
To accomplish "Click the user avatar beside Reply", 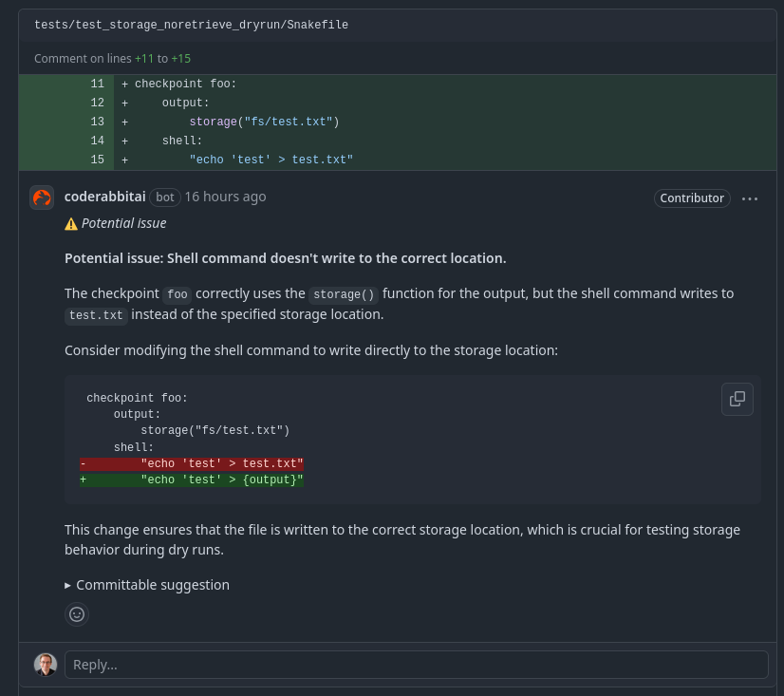I will pos(46,665).
